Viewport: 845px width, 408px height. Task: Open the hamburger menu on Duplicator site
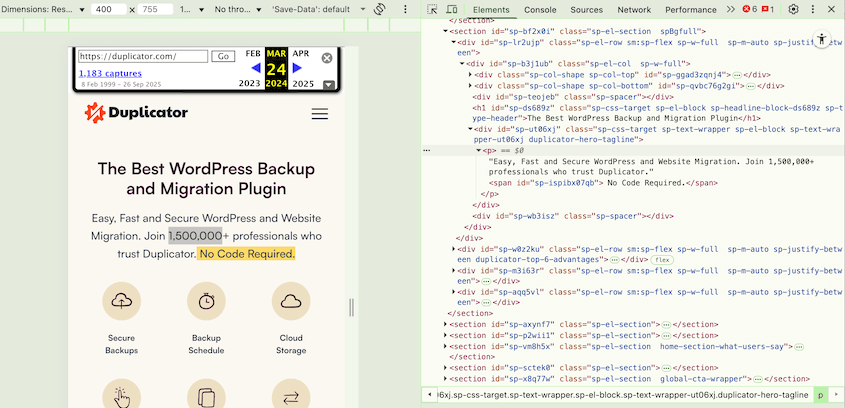[x=320, y=114]
